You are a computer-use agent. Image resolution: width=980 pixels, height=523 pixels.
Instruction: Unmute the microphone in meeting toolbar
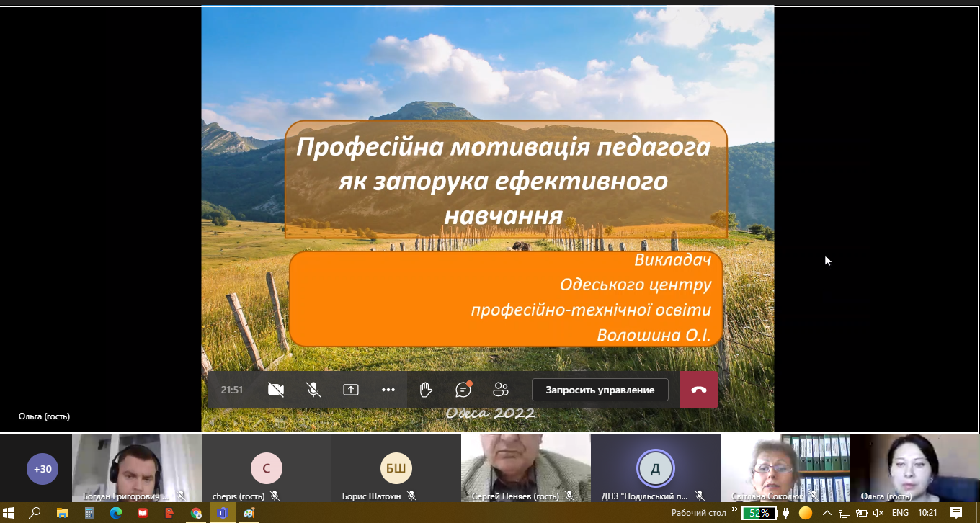click(313, 390)
